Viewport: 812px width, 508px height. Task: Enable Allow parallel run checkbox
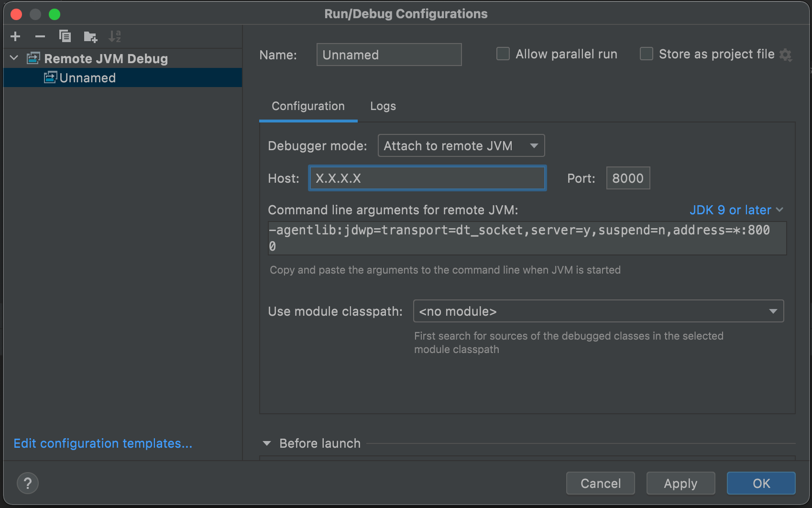[503, 54]
